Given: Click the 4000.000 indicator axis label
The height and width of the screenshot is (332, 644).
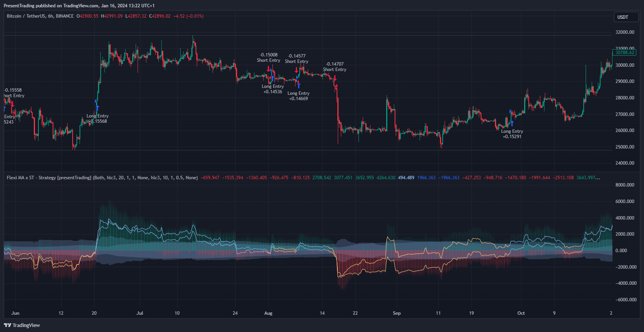Looking at the screenshot, I should tap(625, 218).
